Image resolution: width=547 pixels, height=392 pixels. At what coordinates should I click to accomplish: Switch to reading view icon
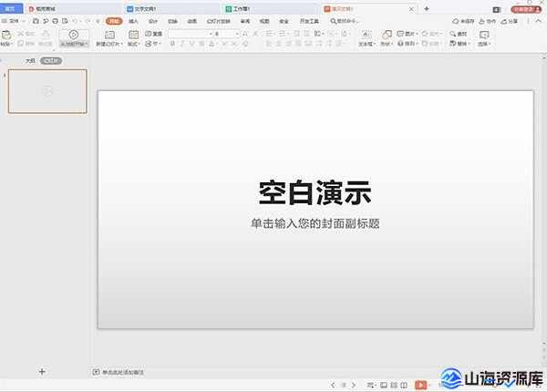coord(404,385)
